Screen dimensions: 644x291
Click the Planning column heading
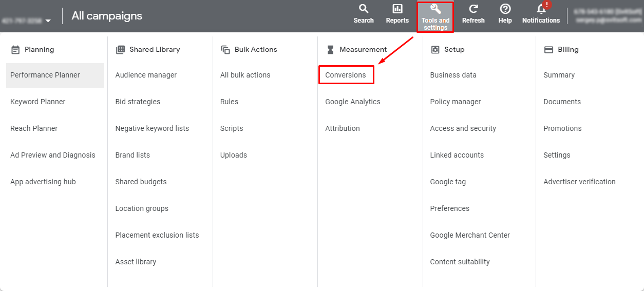click(x=39, y=50)
